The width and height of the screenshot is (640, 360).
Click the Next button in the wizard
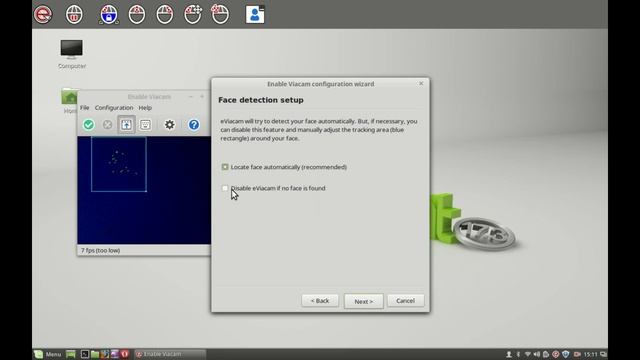pyautogui.click(x=364, y=301)
